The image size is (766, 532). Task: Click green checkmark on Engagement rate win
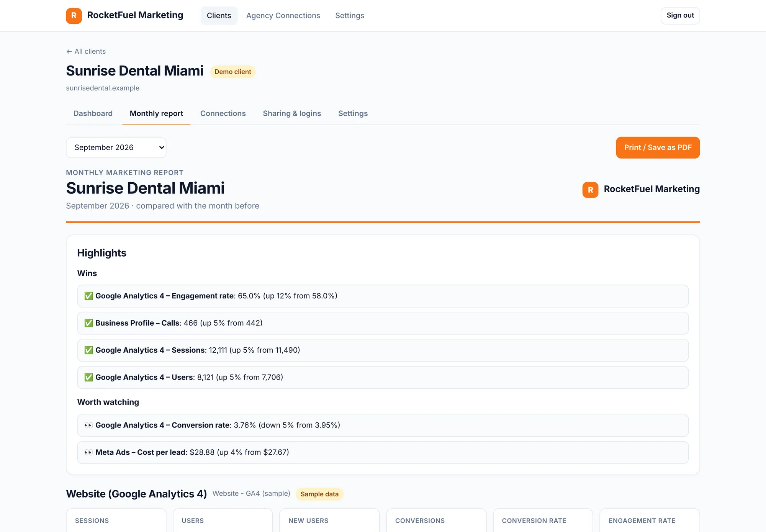coord(88,296)
